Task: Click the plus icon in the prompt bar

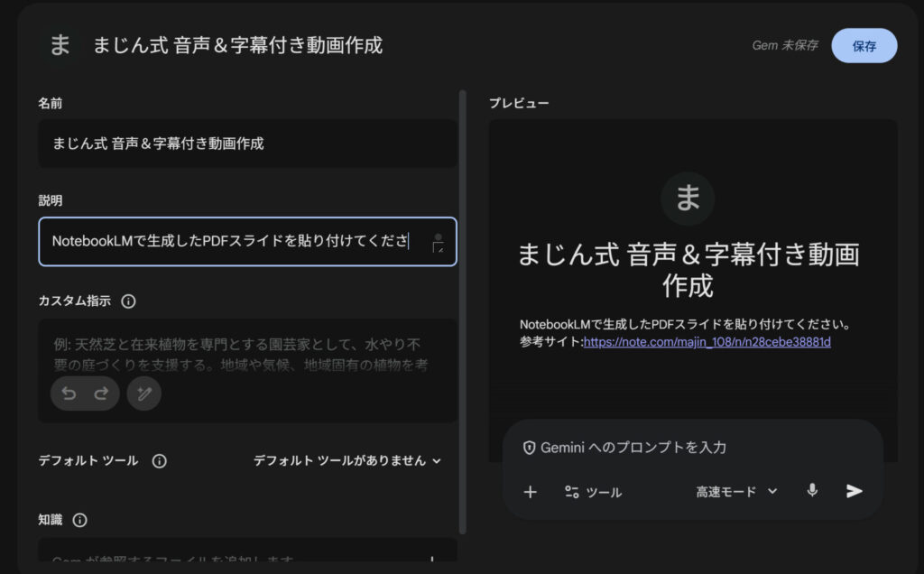Action: coord(530,491)
